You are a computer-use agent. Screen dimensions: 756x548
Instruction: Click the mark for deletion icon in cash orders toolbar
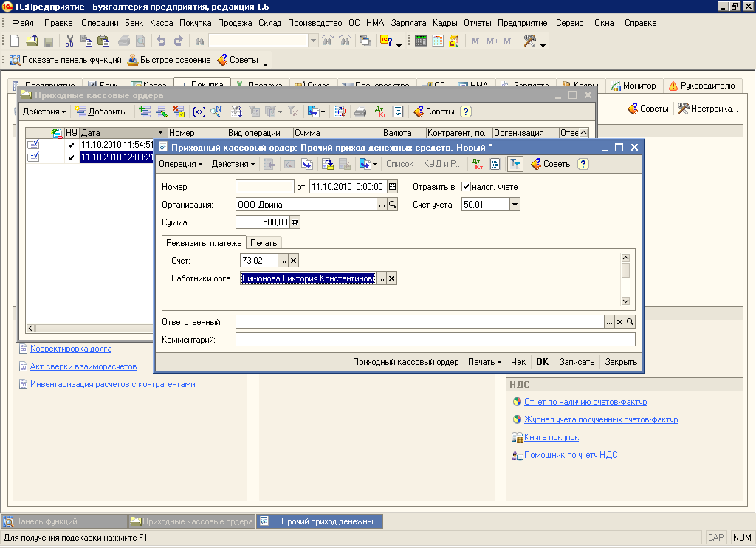(x=179, y=112)
